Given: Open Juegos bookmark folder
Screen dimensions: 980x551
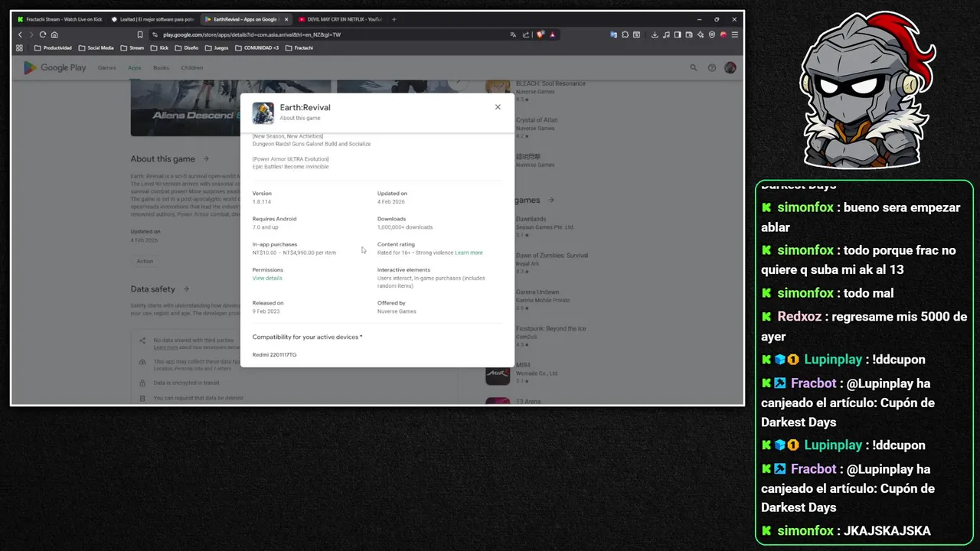Looking at the screenshot, I should (217, 47).
